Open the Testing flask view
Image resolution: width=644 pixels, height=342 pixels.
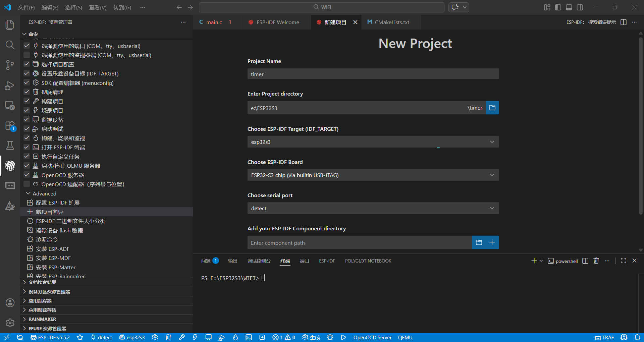10,145
